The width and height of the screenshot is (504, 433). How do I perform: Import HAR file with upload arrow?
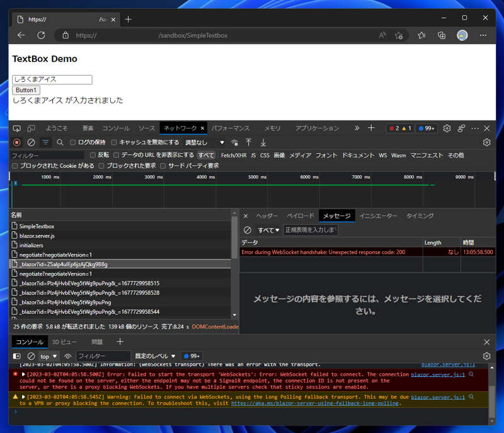point(248,142)
